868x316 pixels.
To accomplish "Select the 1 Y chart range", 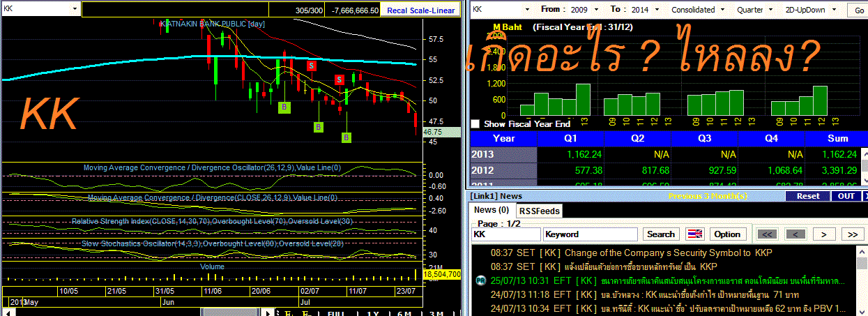I will pos(374,313).
